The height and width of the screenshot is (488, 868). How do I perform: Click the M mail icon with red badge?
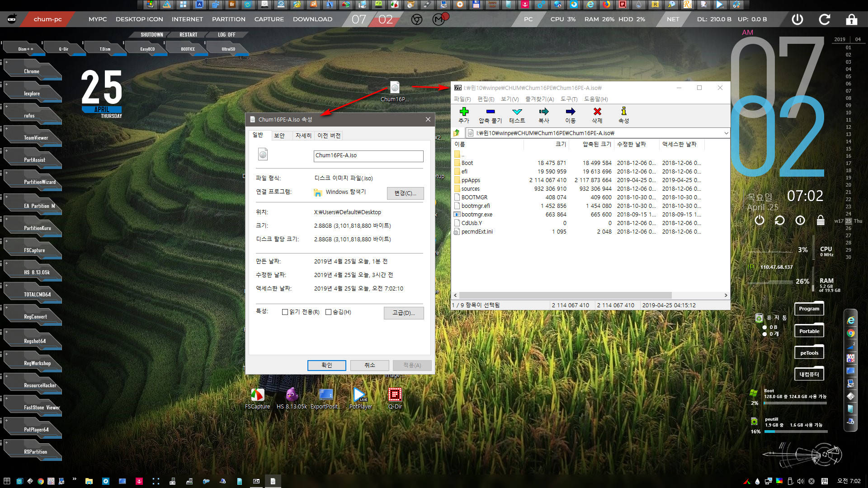439,19
